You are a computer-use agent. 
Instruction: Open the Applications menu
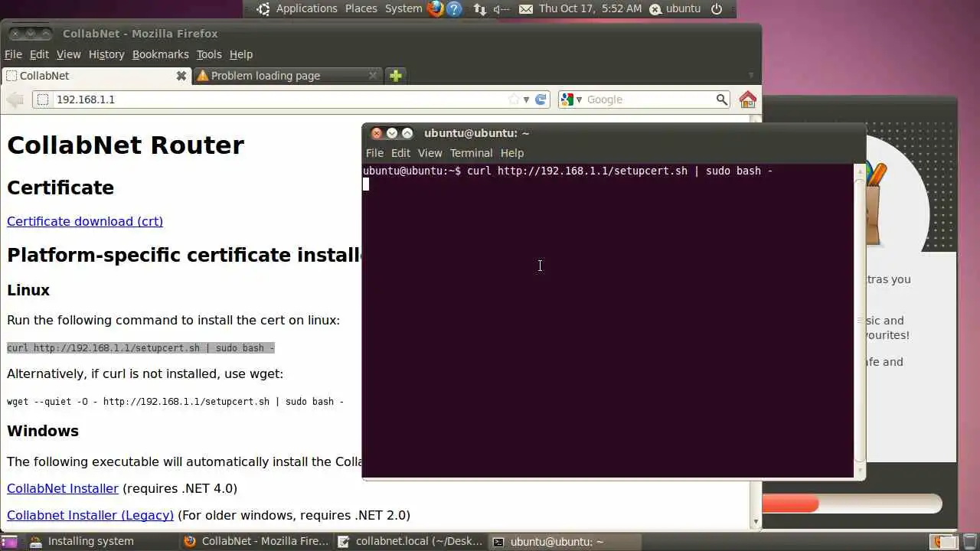tap(306, 8)
